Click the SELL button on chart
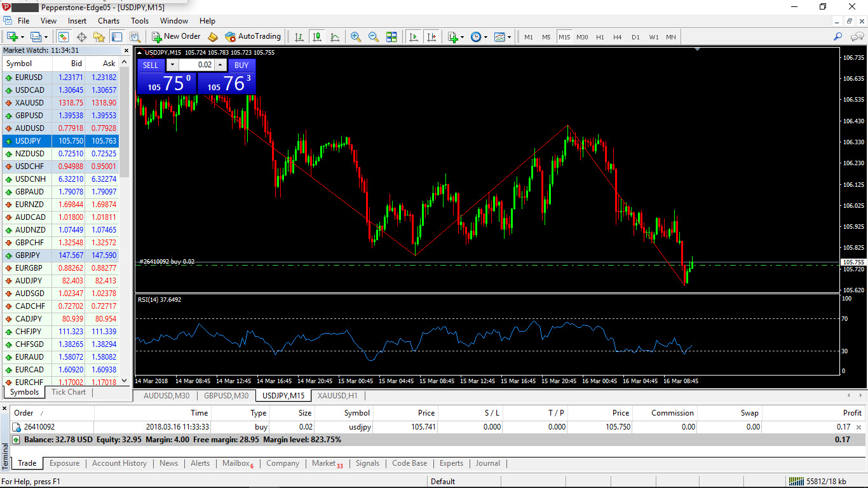The width and height of the screenshot is (868, 488). click(151, 65)
